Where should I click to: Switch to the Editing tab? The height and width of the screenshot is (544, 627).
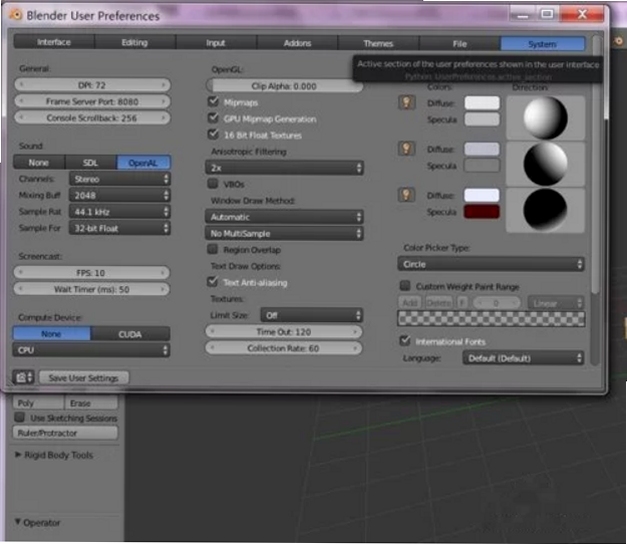135,42
